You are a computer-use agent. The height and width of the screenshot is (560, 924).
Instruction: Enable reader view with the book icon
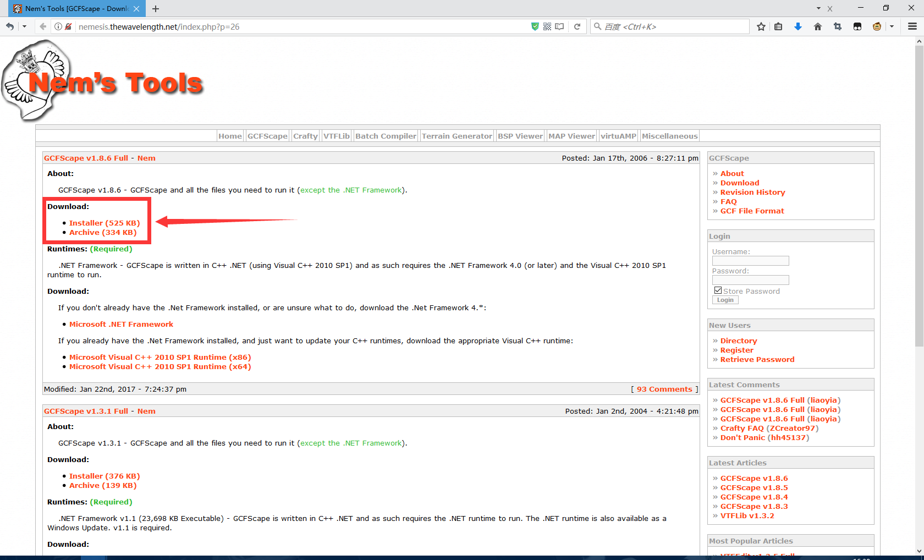pos(560,26)
